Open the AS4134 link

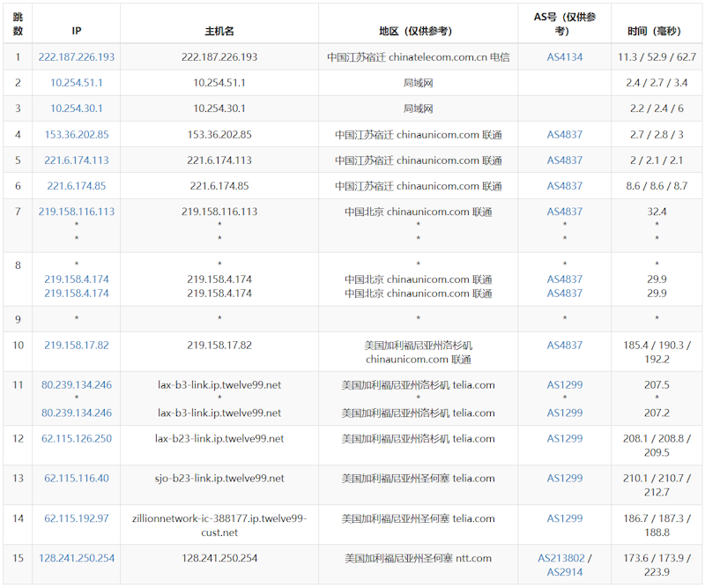tap(564, 56)
